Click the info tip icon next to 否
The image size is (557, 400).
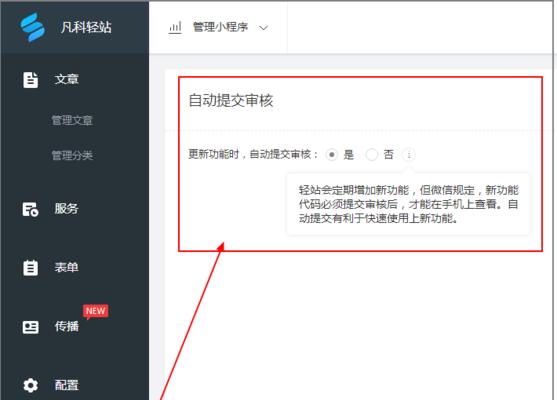pyautogui.click(x=409, y=155)
